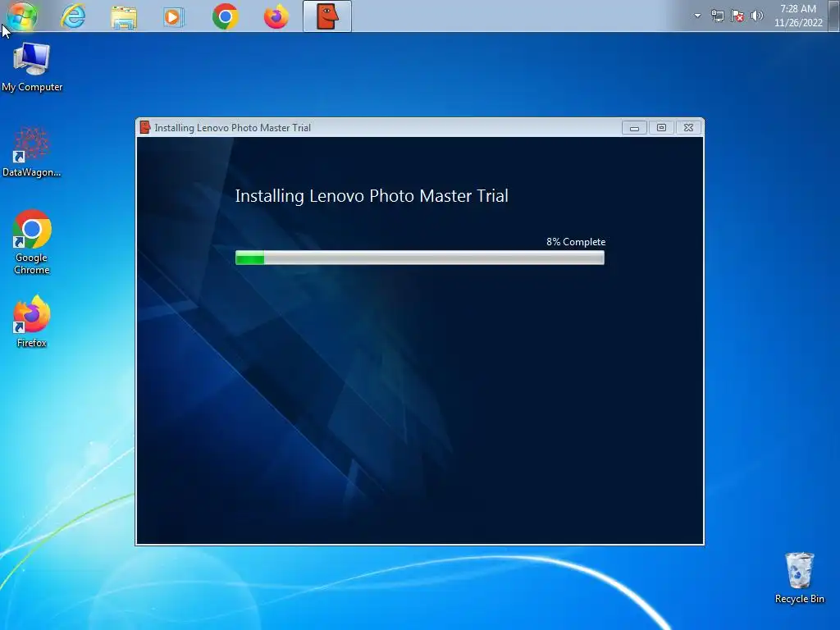Click the "Installing Lenovo Photo Master Trial" heading
840x630 pixels.
[x=372, y=196]
